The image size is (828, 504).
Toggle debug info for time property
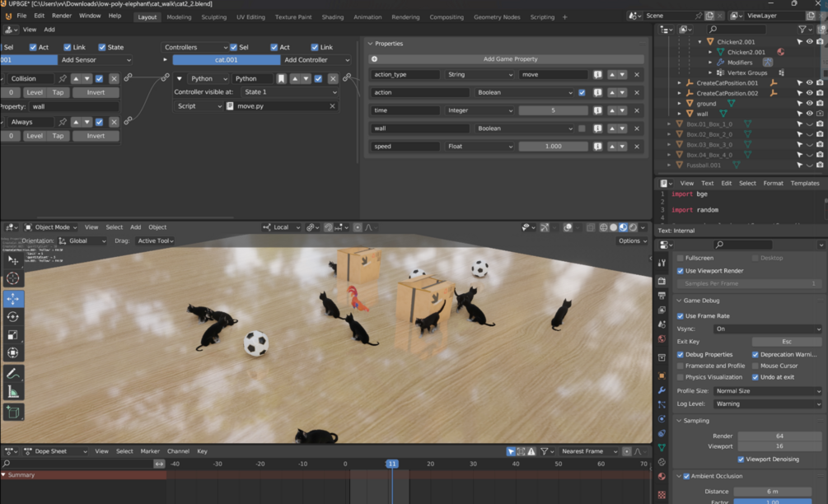[597, 110]
